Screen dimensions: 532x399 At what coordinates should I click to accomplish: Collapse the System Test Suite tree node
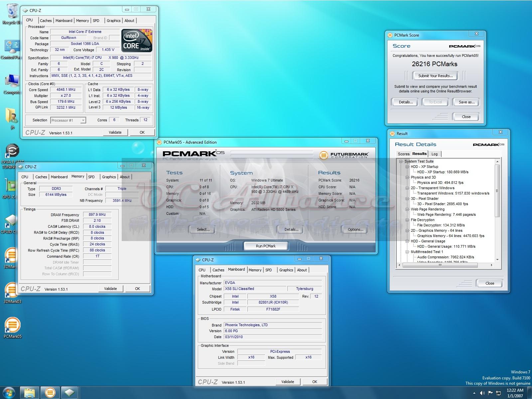[401, 162]
